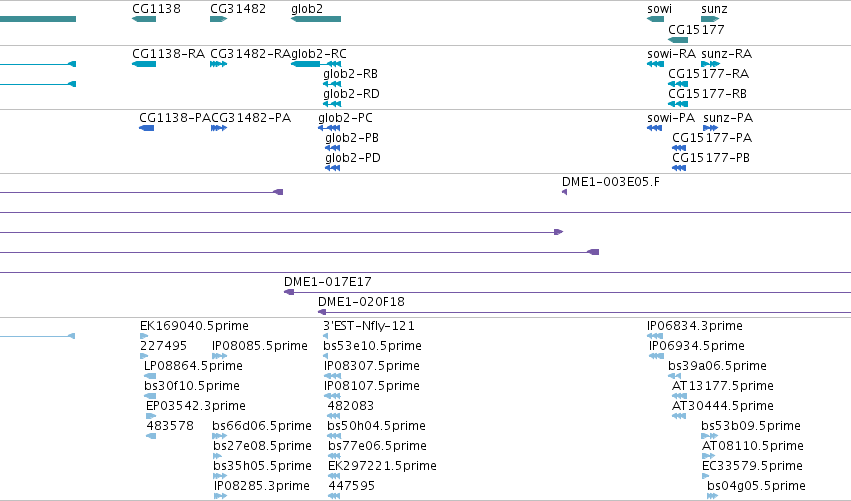Screen dimensions: 851x501
Task: Select transcript CG1138-RA label
Action: pos(168,54)
